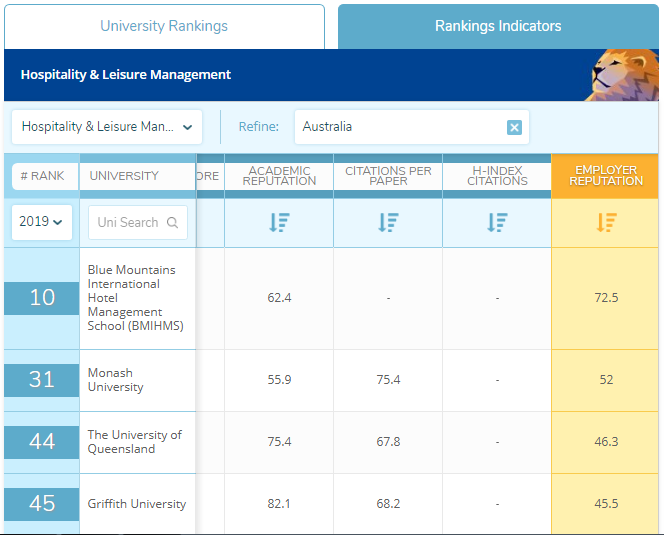The image size is (664, 535).
Task: Sort by H-Index Citations column
Action: pos(497,222)
